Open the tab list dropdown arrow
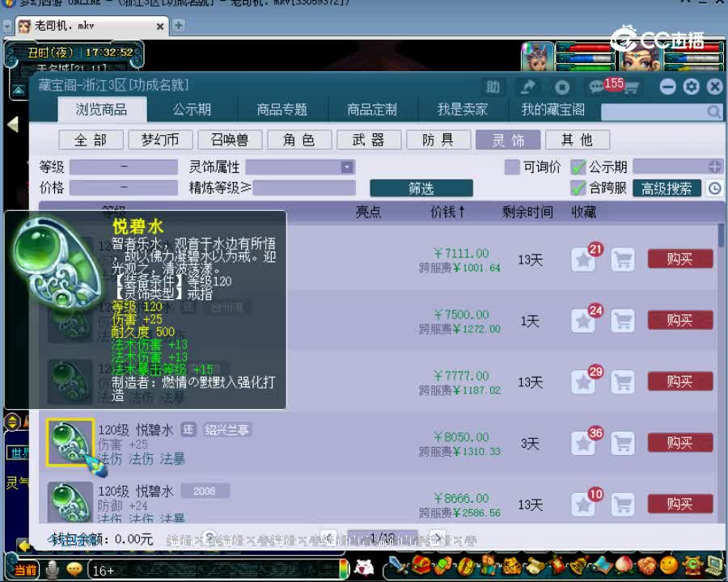The image size is (728, 582). point(7,26)
